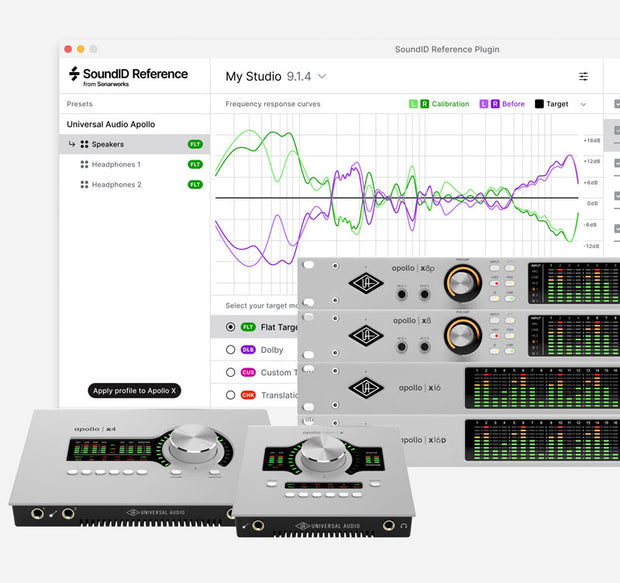Click the large knob on apollo x8
Viewport: 620px width, 583px height.
point(463,335)
